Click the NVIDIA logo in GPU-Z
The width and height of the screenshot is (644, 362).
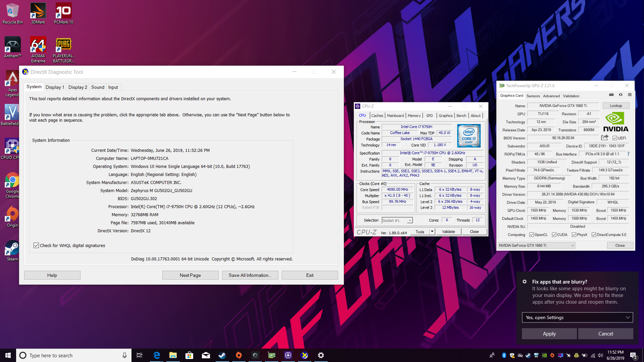coord(615,122)
